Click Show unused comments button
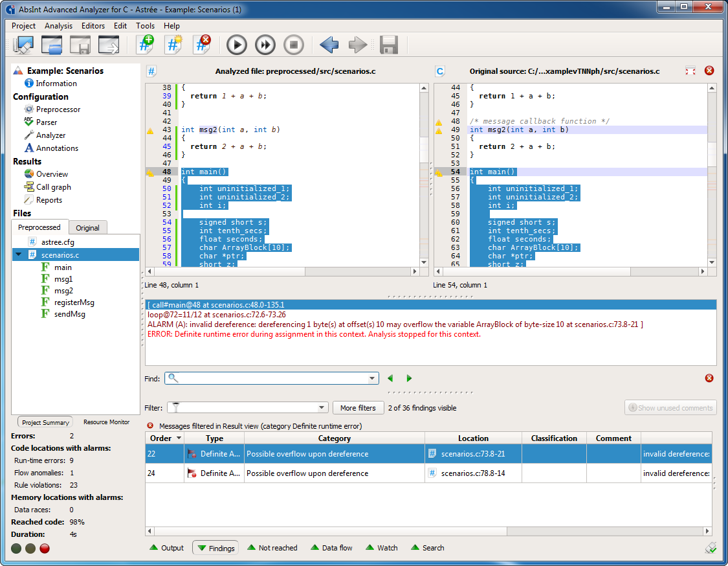 coord(670,408)
